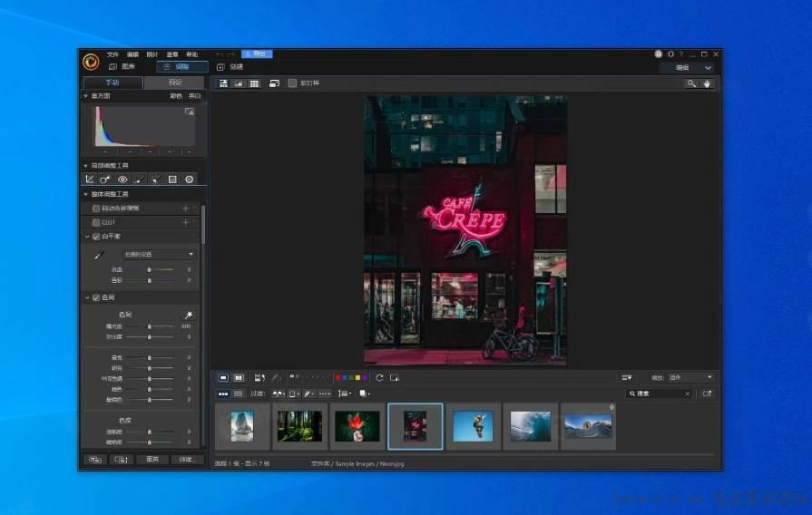This screenshot has height=515, width=812.
Task: Open the 文件 menu
Action: [x=113, y=54]
